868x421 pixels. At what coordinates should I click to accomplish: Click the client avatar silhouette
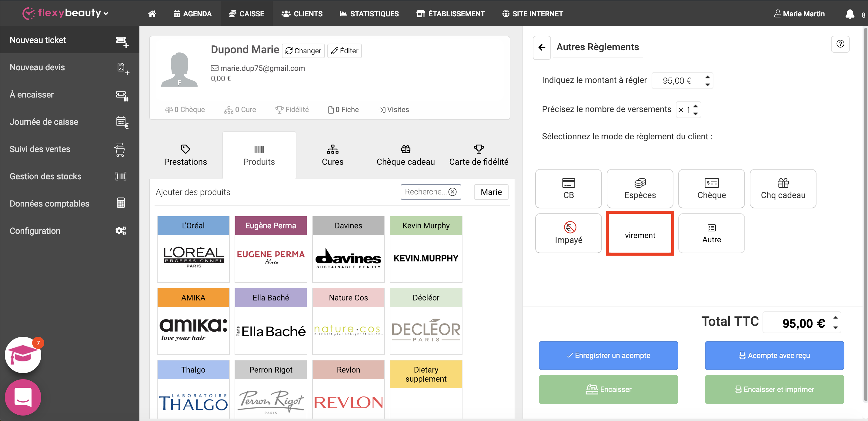click(179, 69)
